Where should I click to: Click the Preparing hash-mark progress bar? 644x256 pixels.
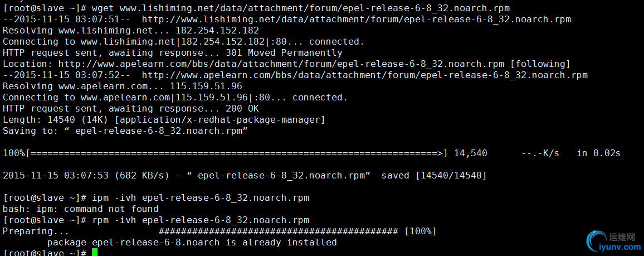278,231
